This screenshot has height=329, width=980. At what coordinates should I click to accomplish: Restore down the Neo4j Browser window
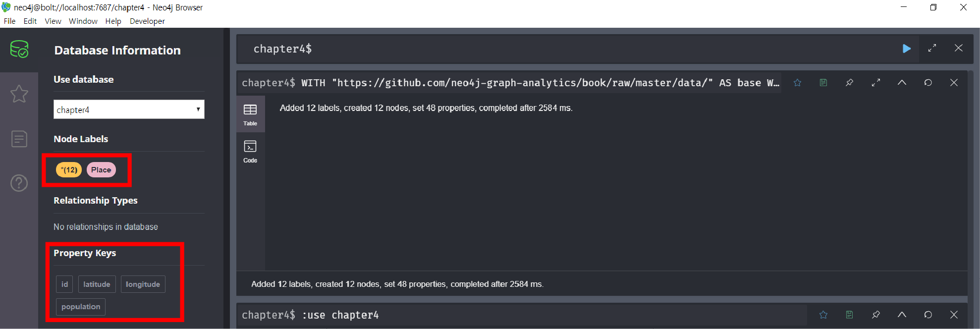click(x=933, y=7)
